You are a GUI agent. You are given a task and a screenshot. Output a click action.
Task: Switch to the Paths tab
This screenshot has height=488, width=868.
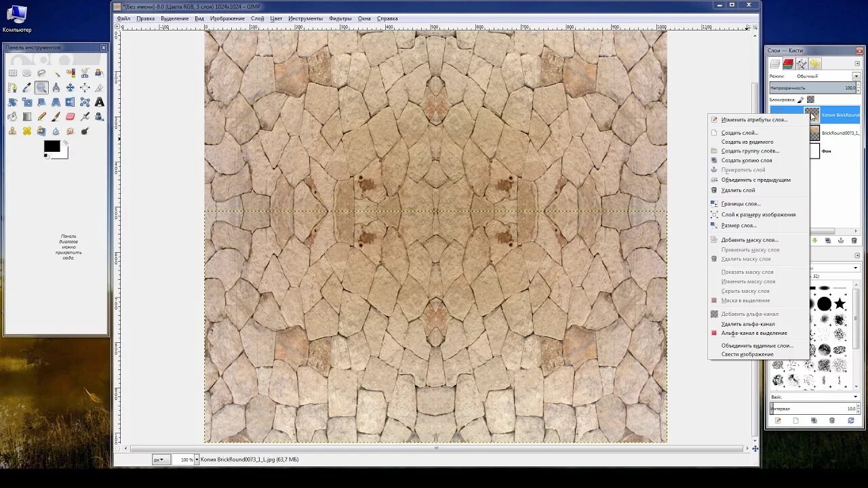[802, 64]
